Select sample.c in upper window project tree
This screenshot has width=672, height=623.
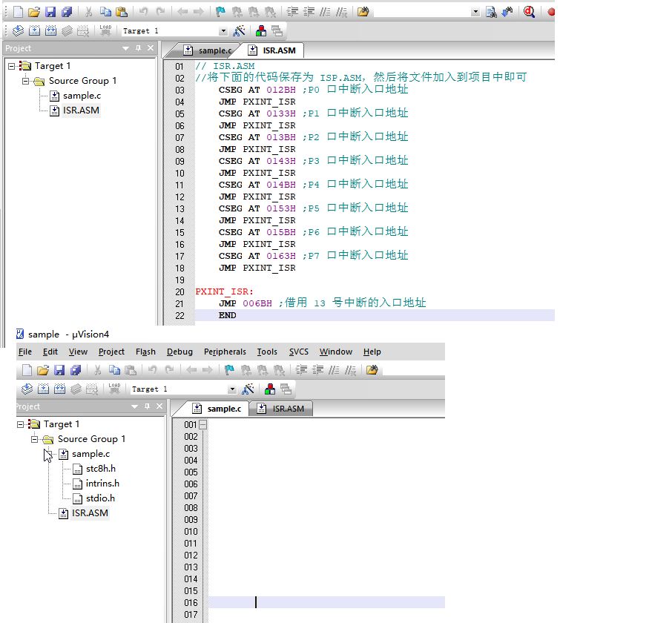[x=82, y=96]
